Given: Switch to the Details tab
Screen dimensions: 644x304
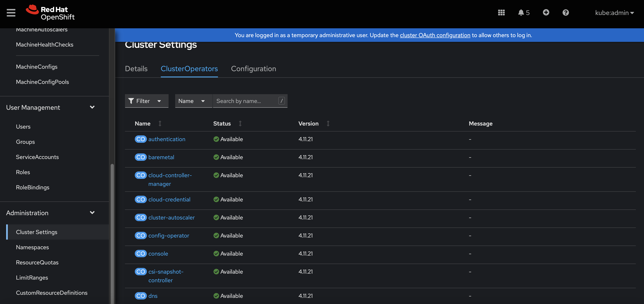Looking at the screenshot, I should 136,69.
